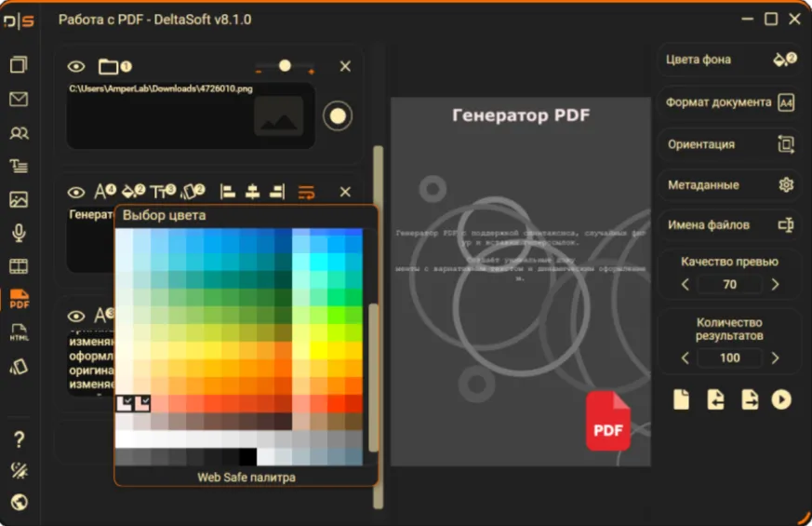
Task: Click the import settings file icon
Action: pyautogui.click(x=715, y=399)
